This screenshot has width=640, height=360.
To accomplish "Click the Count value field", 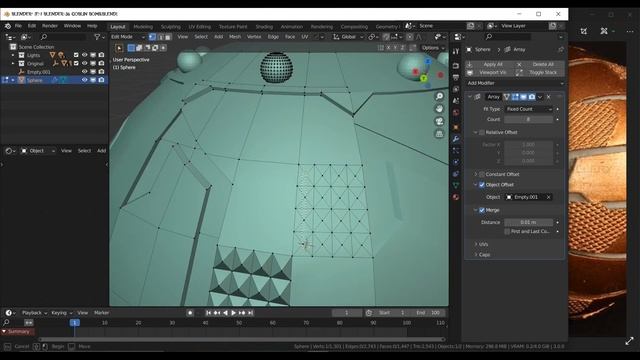I will pyautogui.click(x=529, y=120).
